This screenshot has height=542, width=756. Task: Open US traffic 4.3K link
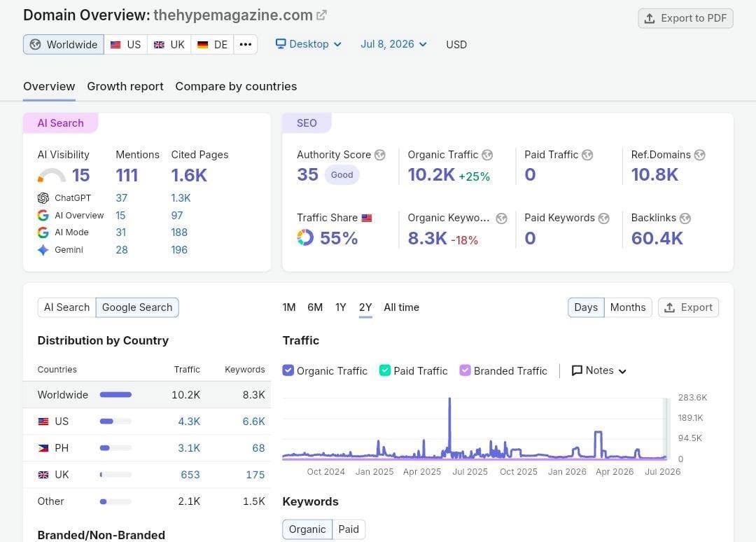click(x=189, y=422)
